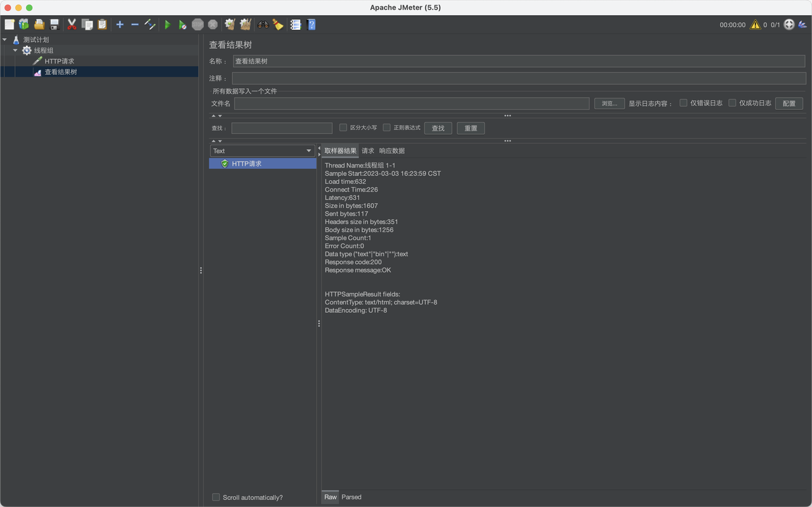The image size is (812, 507).
Task: Select the 线程组 tree item
Action: (x=44, y=50)
